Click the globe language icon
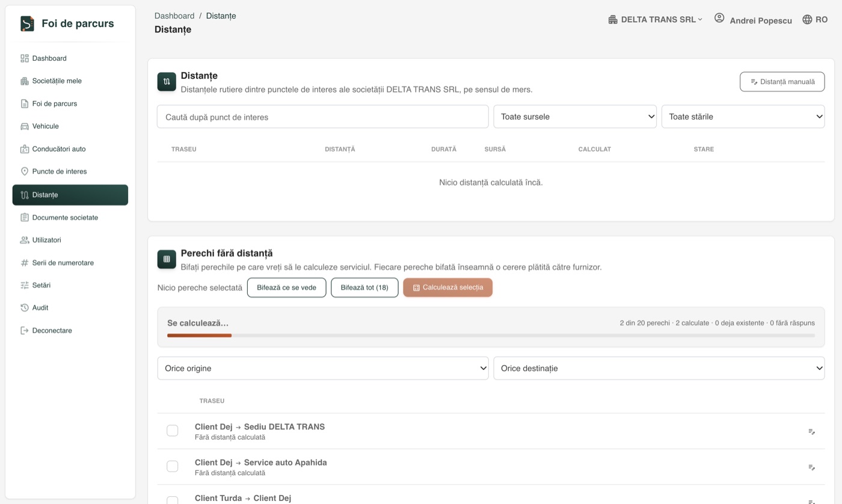This screenshot has height=504, width=842. pos(807,20)
